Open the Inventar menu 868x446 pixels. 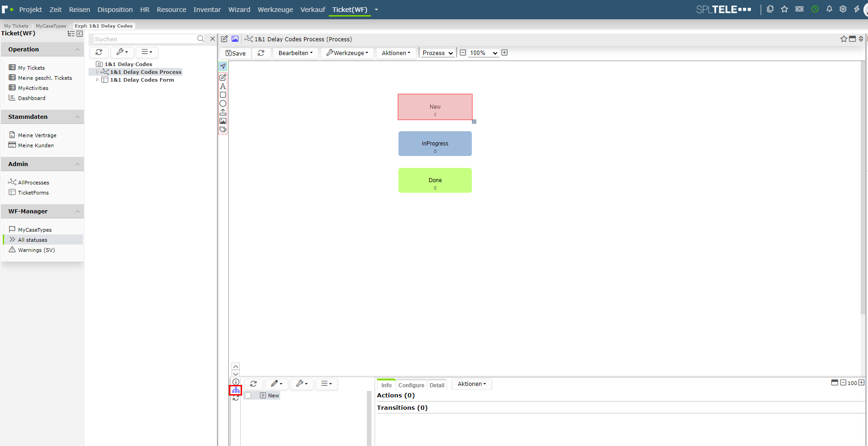click(207, 9)
